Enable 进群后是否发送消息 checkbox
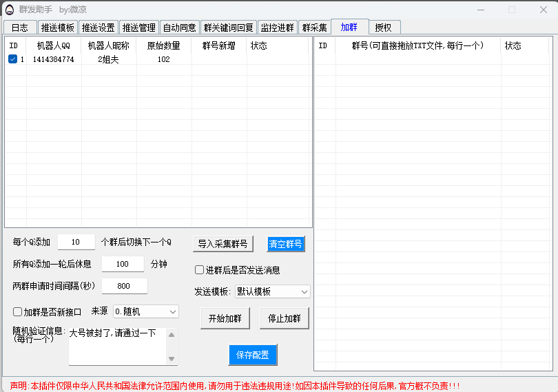558x392 pixels. (x=200, y=270)
